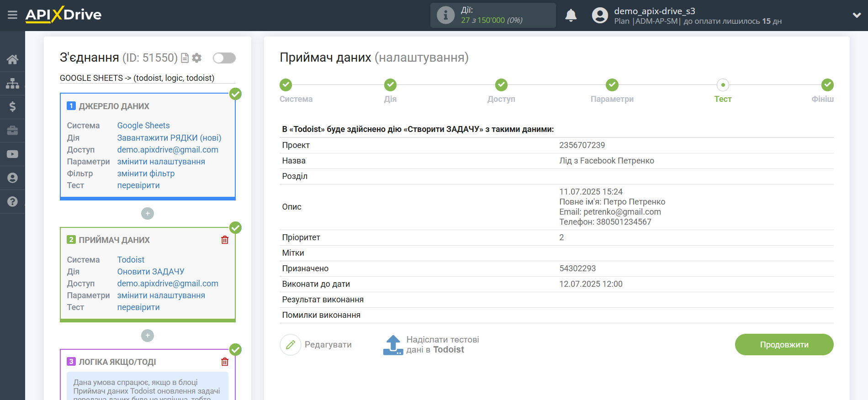This screenshot has width=868, height=400.
Task: Click receiver access demo.apixdrive@gmail.com link
Action: (168, 284)
